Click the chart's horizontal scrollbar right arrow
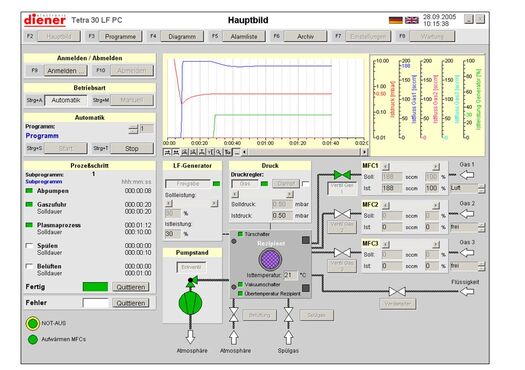The image size is (525, 370). [364, 152]
